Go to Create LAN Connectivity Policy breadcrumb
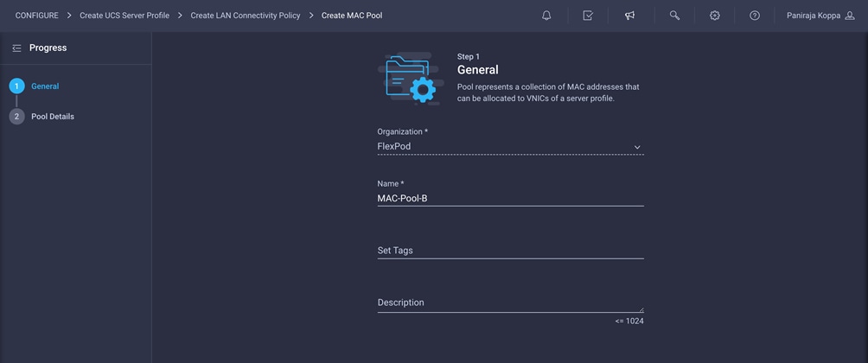Viewport: 868px width, 363px height. pos(246,16)
